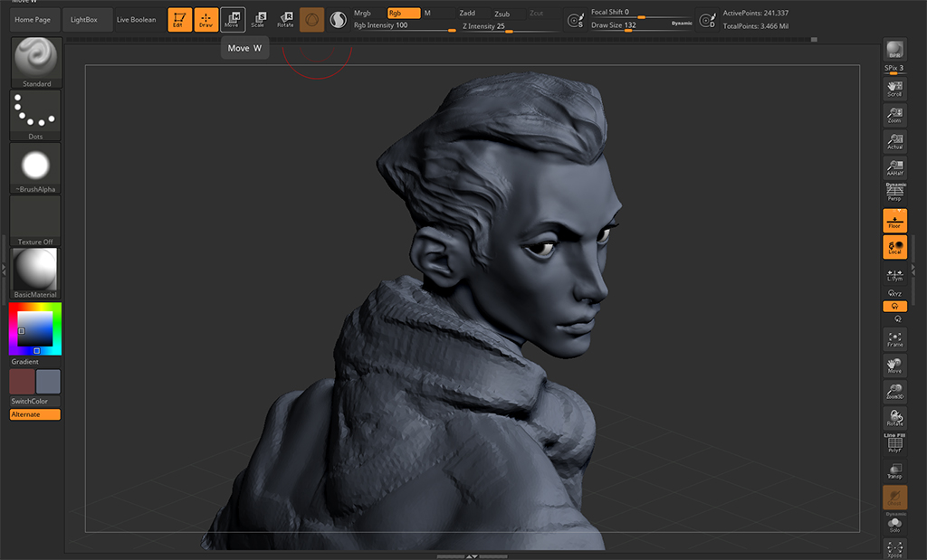Toggle the Alternate color button

pyautogui.click(x=35, y=414)
